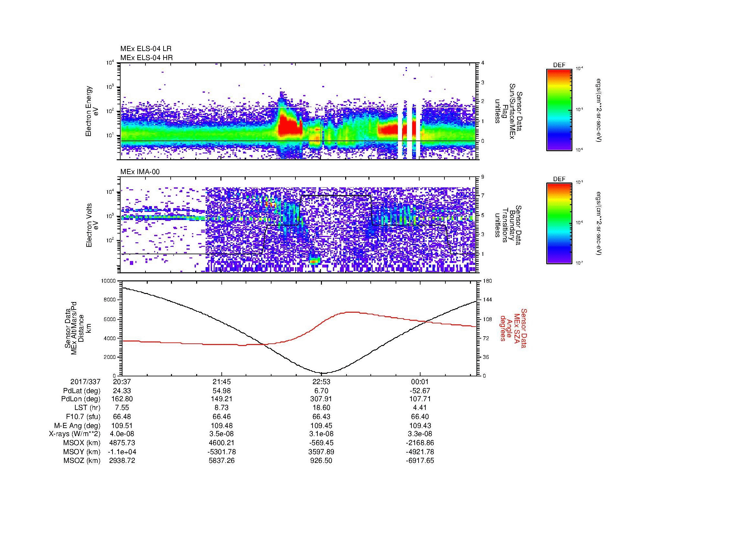
Task: Click the MSOZ value -6917.65
Action: click(x=420, y=461)
